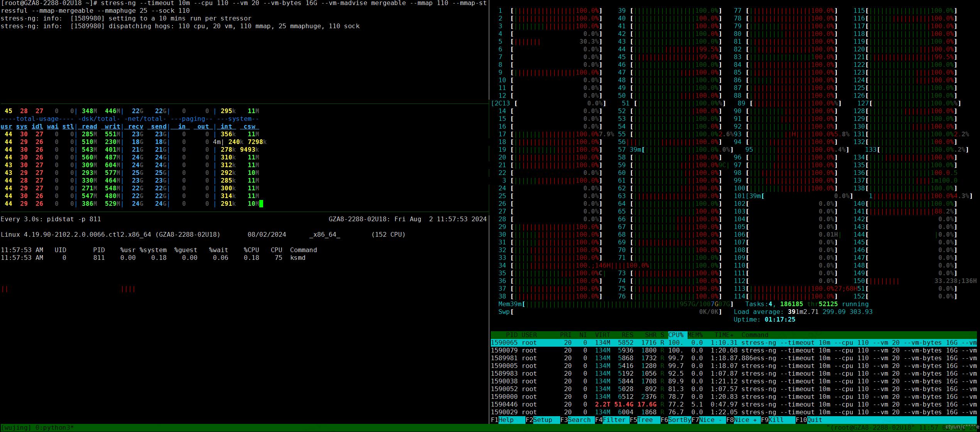980x432 pixels.
Task: Open the F6 SortBy menu
Action: pyautogui.click(x=676, y=420)
